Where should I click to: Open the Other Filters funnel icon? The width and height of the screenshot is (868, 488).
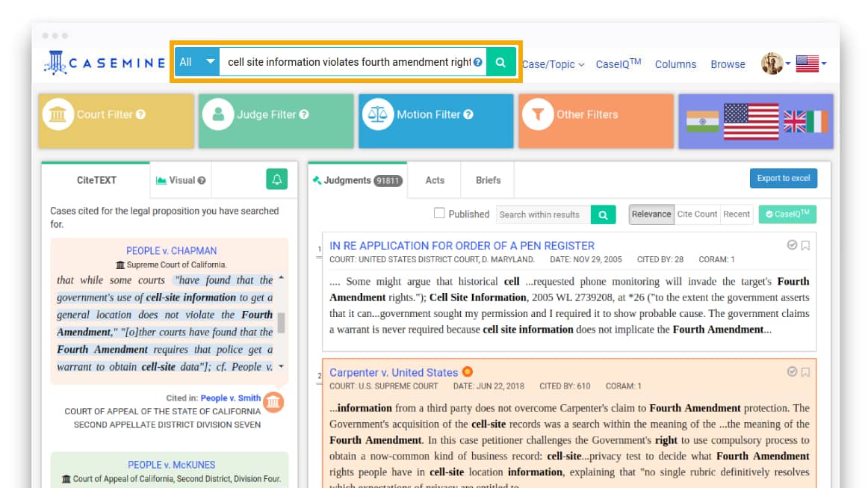537,114
